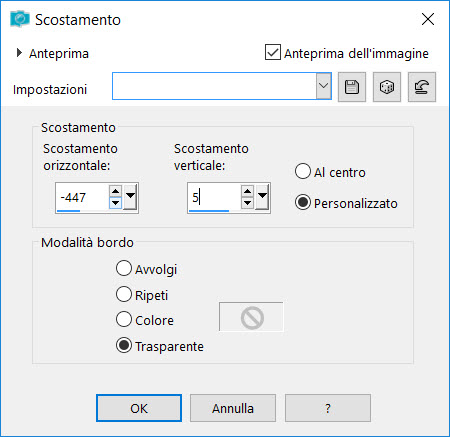Click the PaintShop Pro icon in the title bar

click(x=20, y=19)
